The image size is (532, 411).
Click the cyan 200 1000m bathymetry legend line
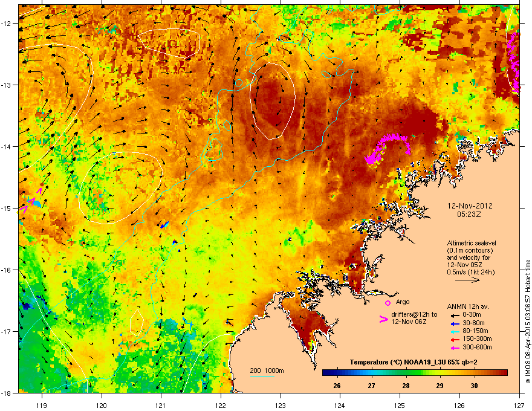pyautogui.click(x=262, y=376)
